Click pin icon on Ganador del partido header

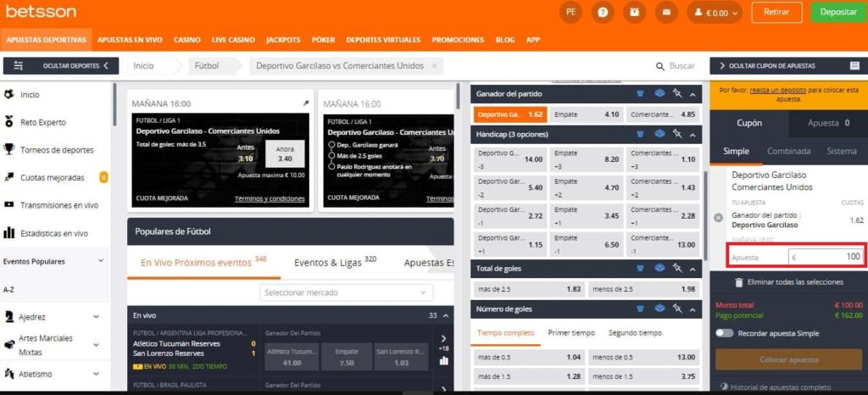point(677,93)
